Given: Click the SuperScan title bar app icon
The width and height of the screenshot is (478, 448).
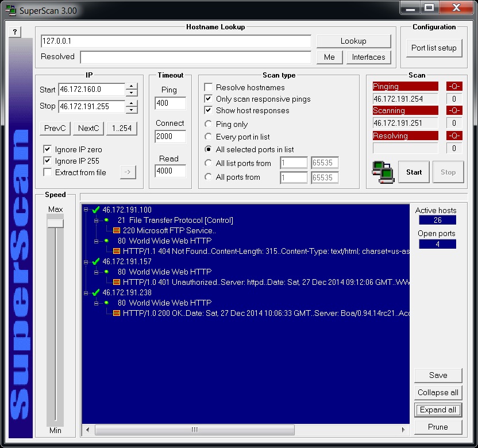Looking at the screenshot, I should tap(11, 10).
